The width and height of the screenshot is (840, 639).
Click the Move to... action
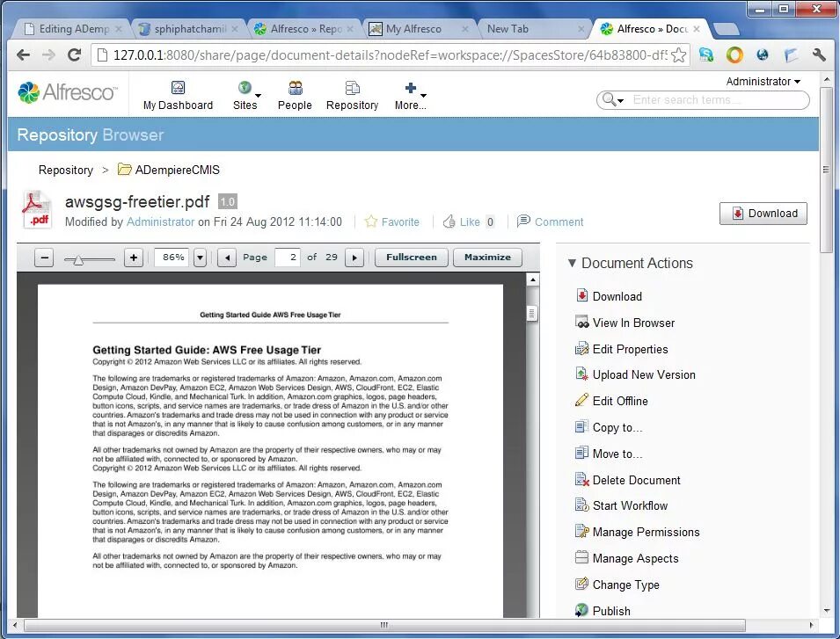609,454
